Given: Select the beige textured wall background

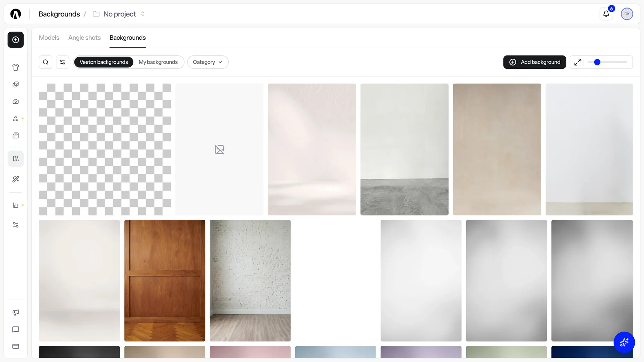Looking at the screenshot, I should pyautogui.click(x=497, y=150).
